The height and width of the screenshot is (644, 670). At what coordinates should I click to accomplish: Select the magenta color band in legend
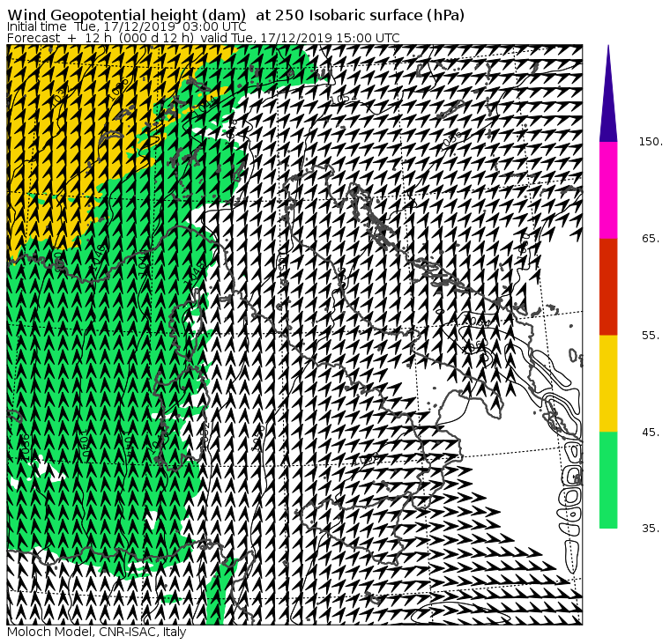coord(608,190)
